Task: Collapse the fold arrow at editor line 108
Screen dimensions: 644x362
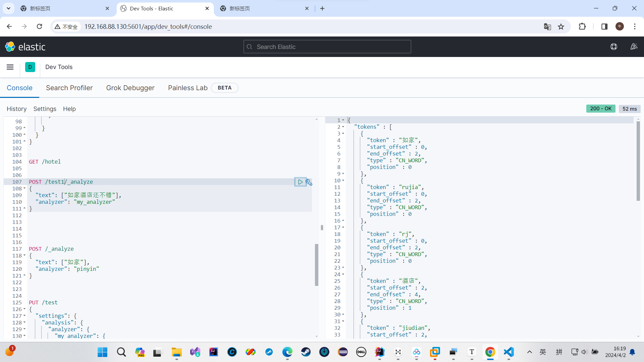Action: (x=24, y=188)
